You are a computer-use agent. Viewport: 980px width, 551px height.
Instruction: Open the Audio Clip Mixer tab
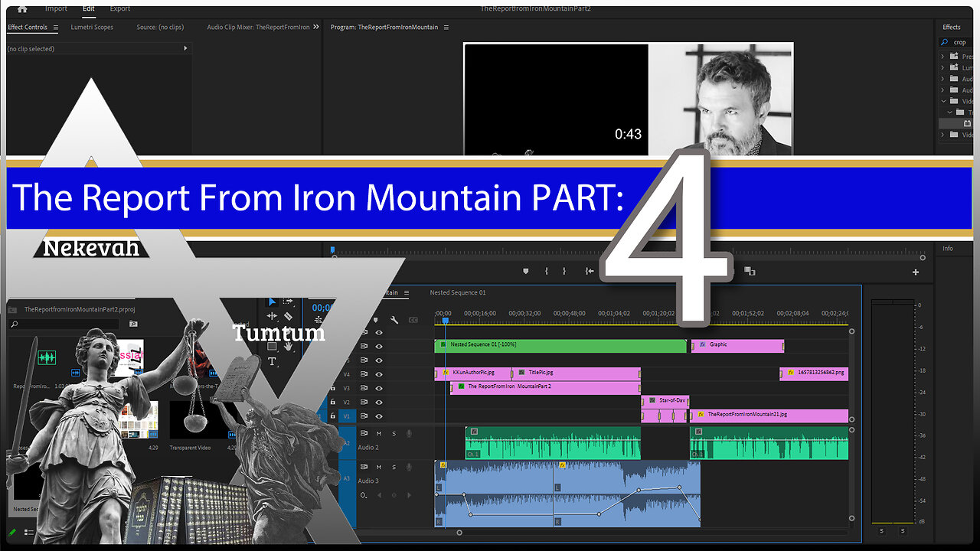[x=258, y=27]
